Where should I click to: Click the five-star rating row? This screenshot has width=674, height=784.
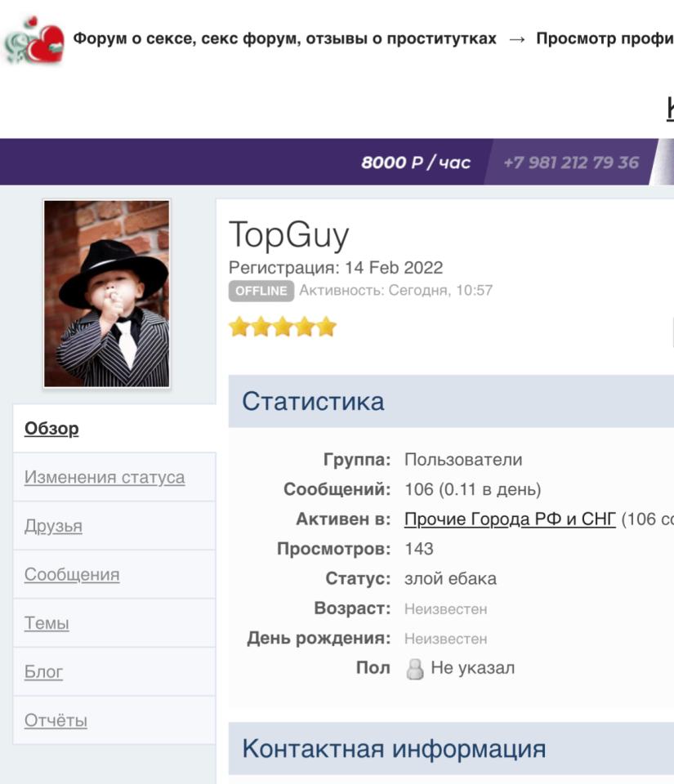click(283, 327)
